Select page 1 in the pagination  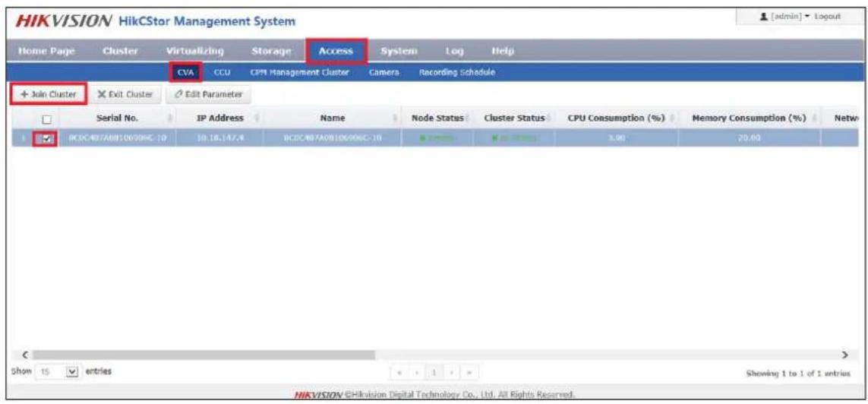click(435, 372)
